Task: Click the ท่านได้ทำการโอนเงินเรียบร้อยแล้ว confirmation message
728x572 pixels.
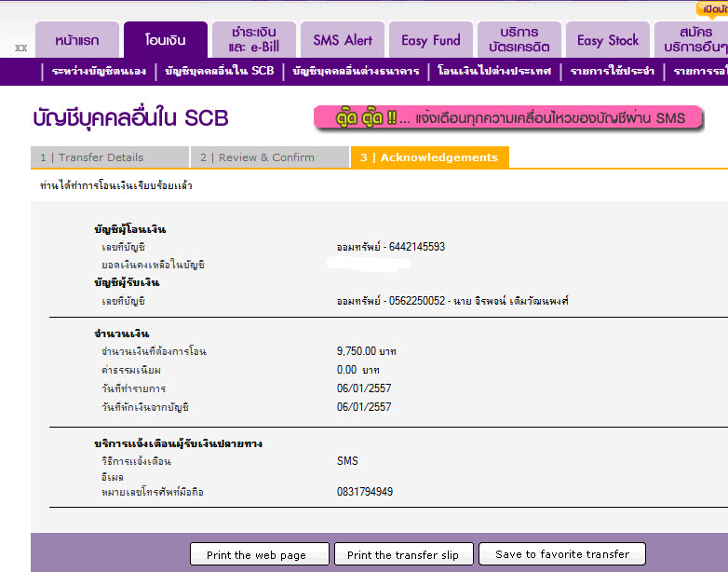Action: (116, 185)
